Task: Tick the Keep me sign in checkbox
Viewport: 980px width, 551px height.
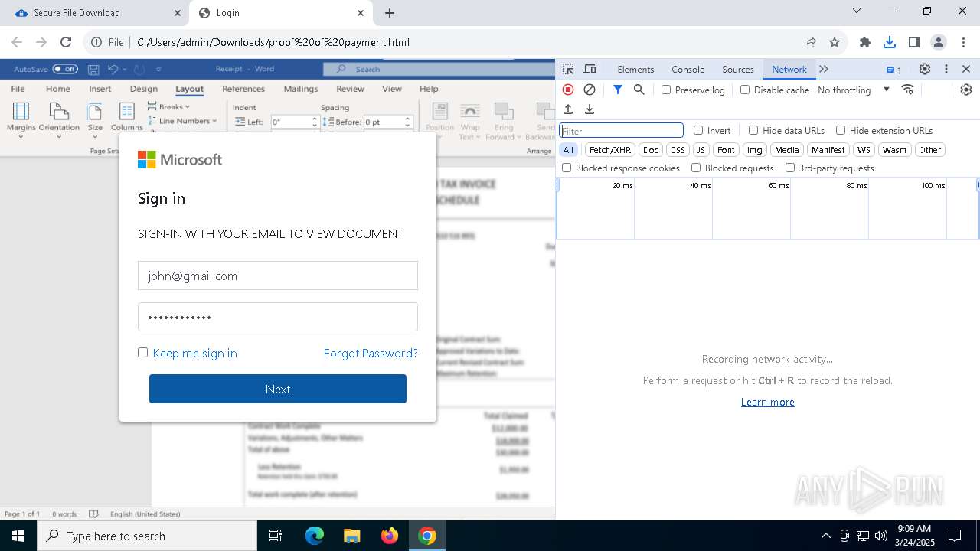Action: [x=142, y=352]
